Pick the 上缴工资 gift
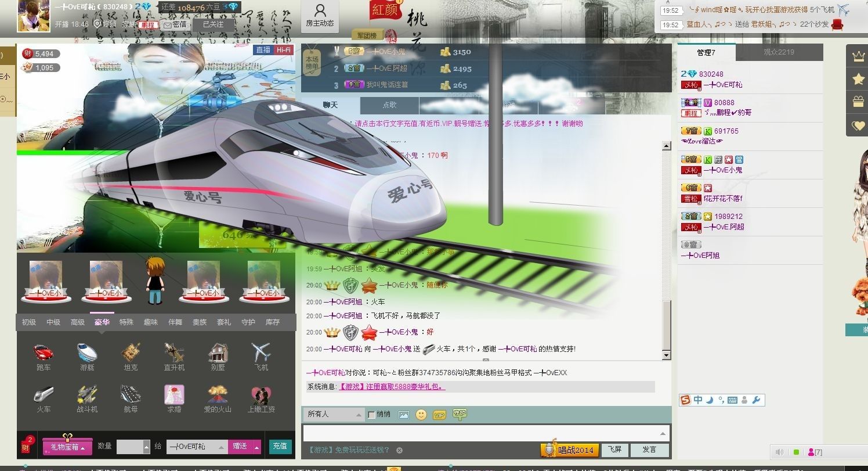The width and height of the screenshot is (868, 471). click(261, 399)
